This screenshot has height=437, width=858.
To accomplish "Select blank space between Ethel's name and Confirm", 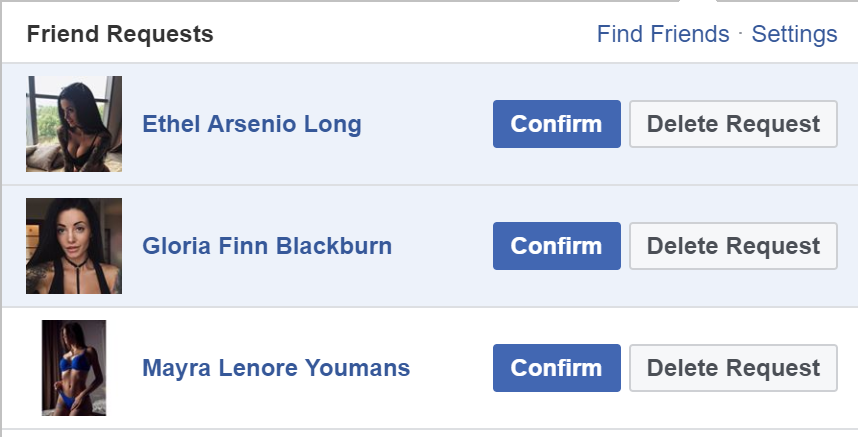I will pyautogui.click(x=427, y=124).
